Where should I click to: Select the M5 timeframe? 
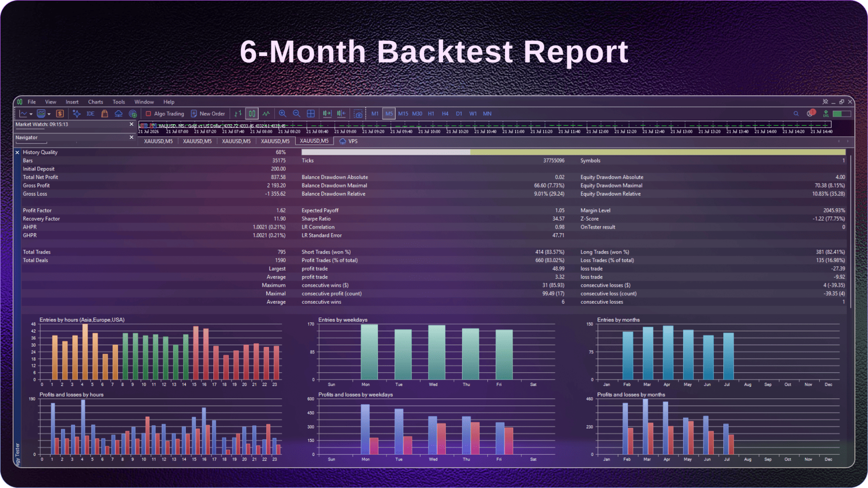point(389,114)
